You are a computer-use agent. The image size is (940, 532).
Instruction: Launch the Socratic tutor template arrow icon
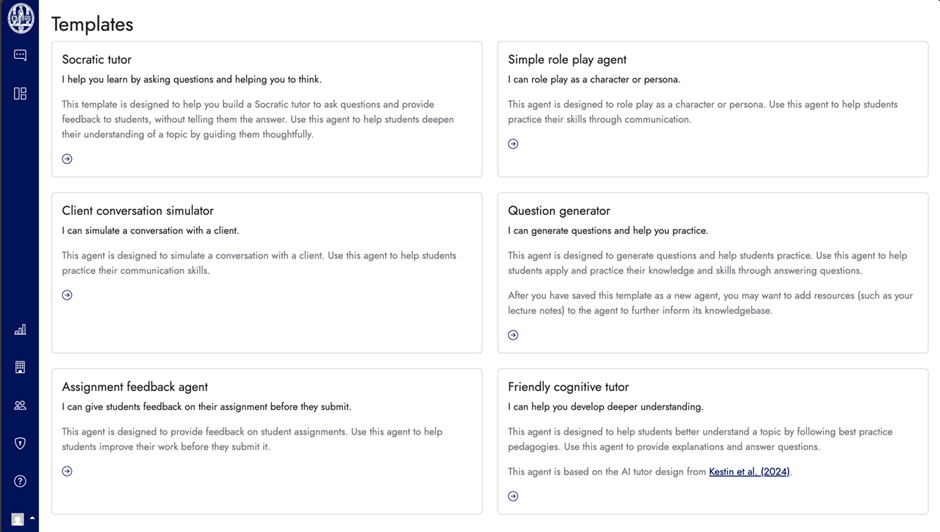click(x=67, y=159)
